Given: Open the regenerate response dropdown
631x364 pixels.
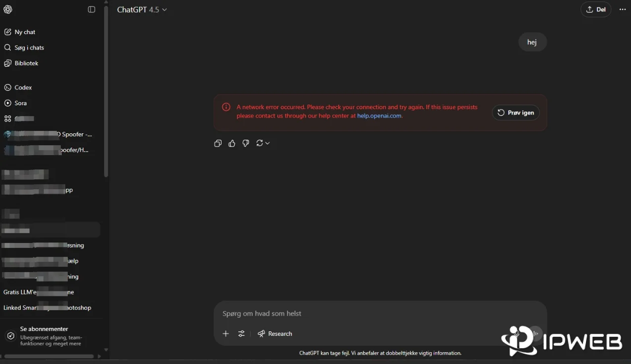Looking at the screenshot, I should tap(263, 143).
